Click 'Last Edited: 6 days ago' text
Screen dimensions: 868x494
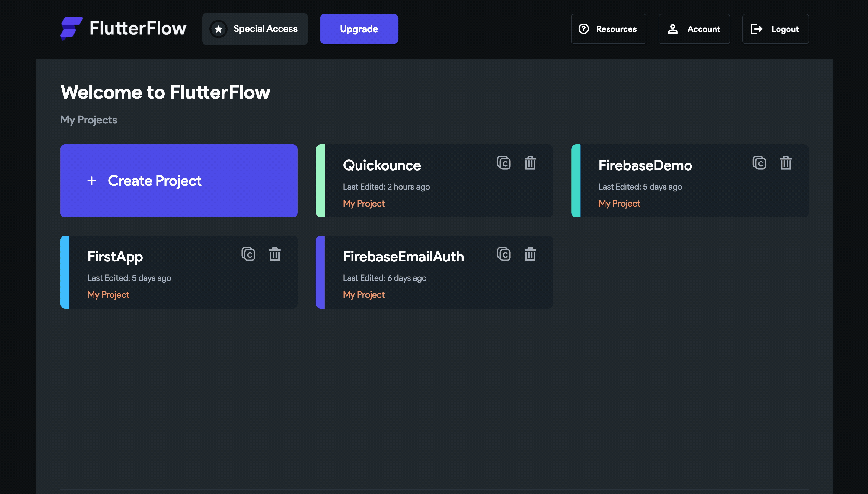tap(385, 278)
